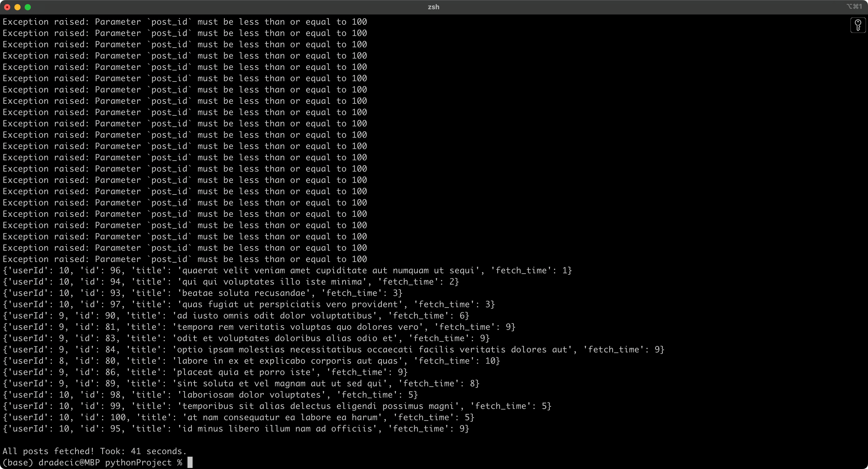Click the 'temporibus sit alias delectus' line
The image size is (868, 469).
point(276,406)
